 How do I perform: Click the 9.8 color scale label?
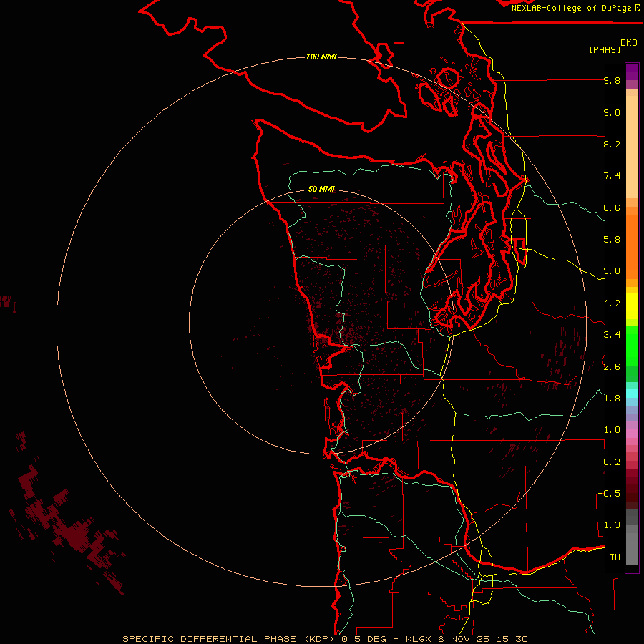click(x=612, y=80)
